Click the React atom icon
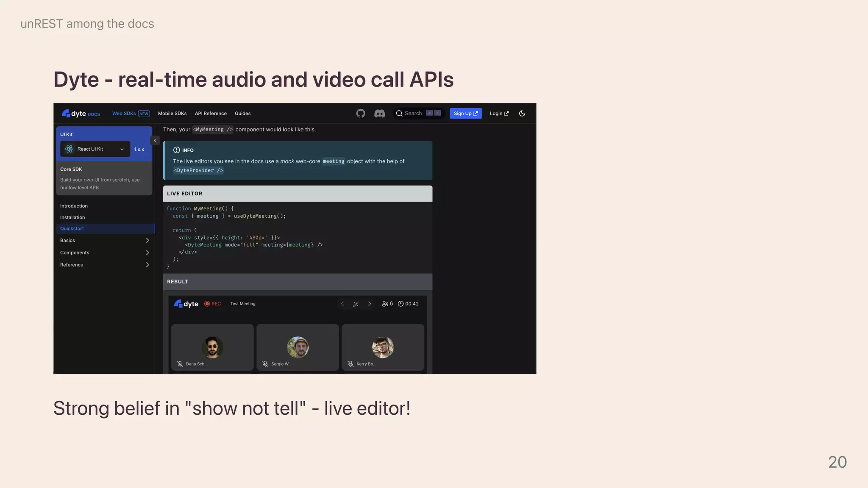Viewport: 868px width, 488px height. [69, 149]
